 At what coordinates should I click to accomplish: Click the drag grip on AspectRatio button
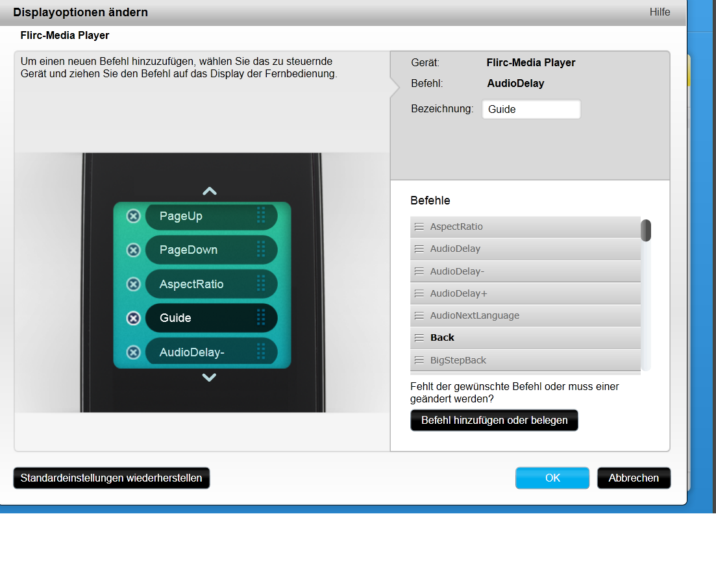(x=261, y=283)
